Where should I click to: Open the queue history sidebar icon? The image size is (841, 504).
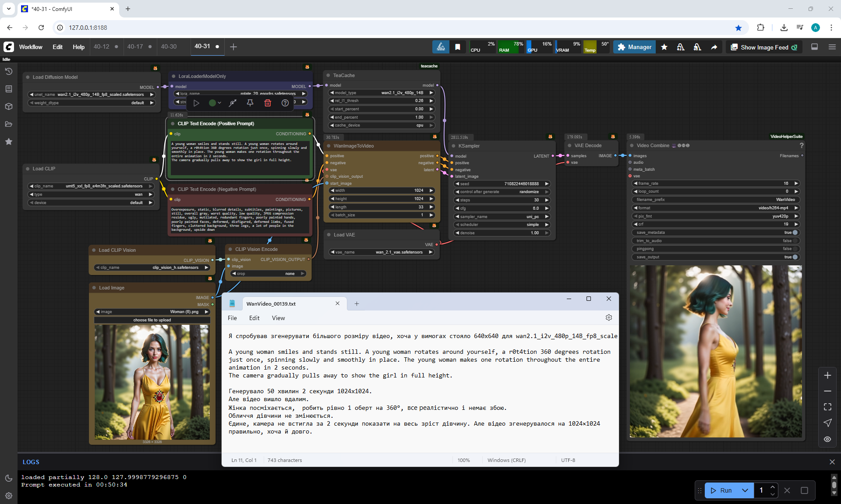[x=9, y=71]
